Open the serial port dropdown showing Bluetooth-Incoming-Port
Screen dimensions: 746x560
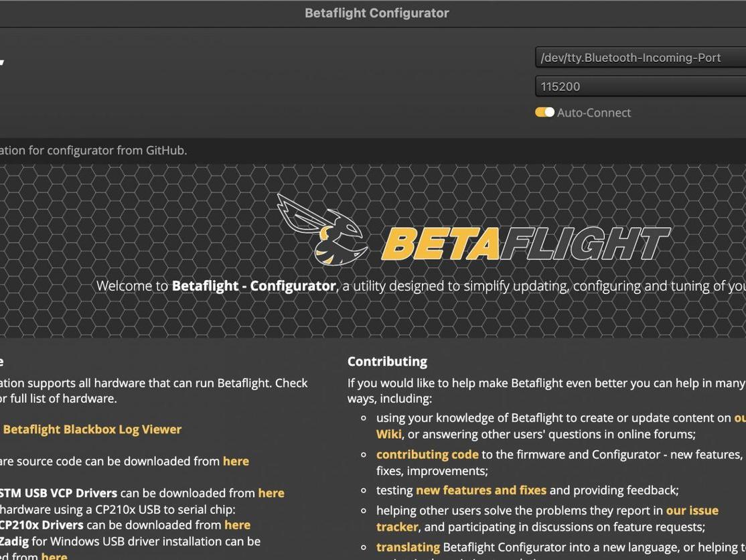click(x=640, y=58)
